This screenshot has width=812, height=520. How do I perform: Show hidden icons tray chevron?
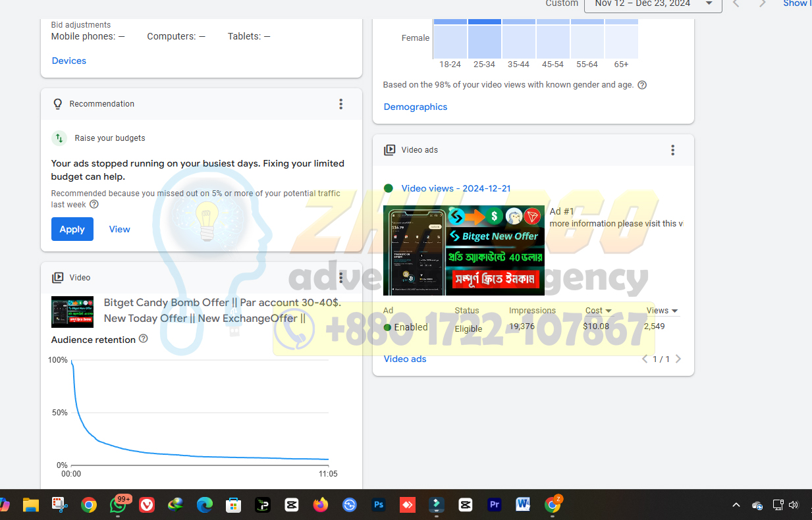[736, 505]
